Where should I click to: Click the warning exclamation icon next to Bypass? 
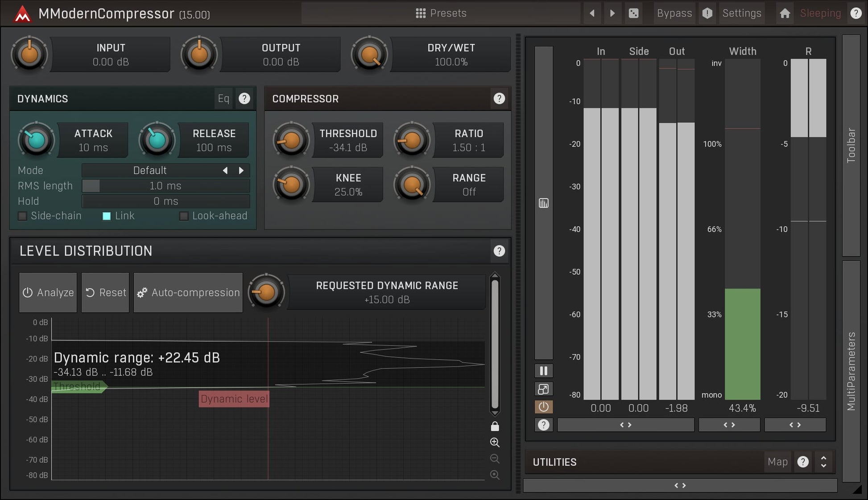pos(707,13)
